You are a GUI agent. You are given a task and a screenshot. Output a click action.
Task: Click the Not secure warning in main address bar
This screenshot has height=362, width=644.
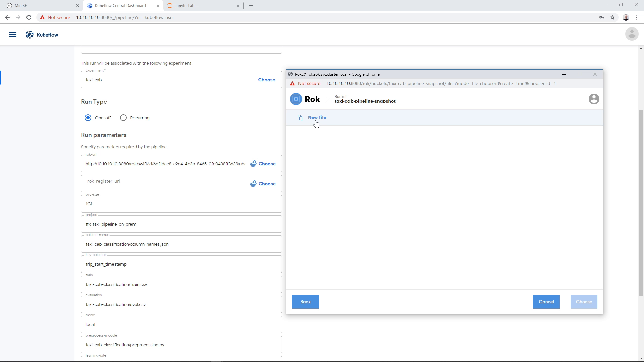55,17
